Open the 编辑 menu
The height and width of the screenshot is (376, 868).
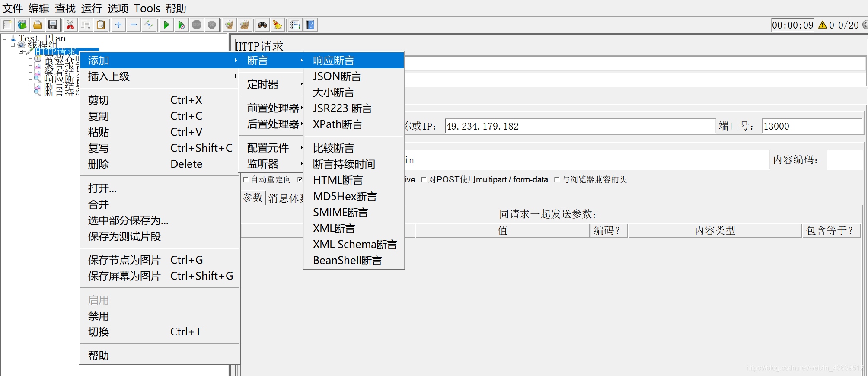point(39,9)
